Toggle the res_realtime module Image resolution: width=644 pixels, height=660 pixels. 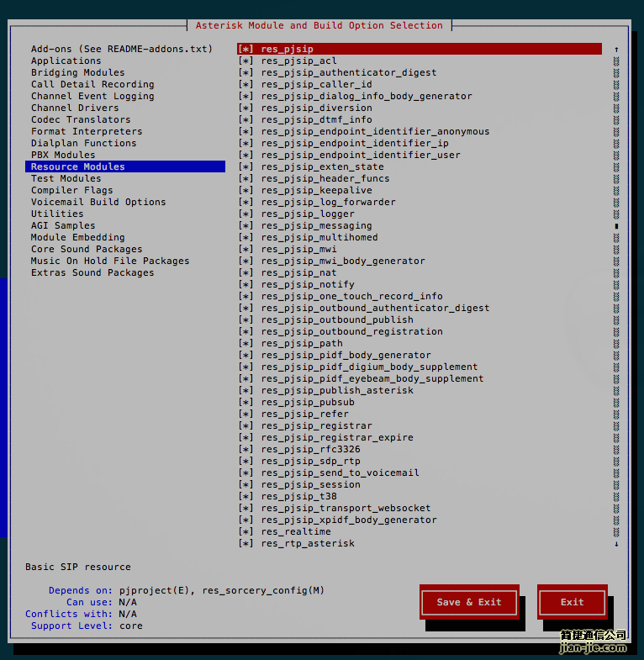click(x=246, y=531)
